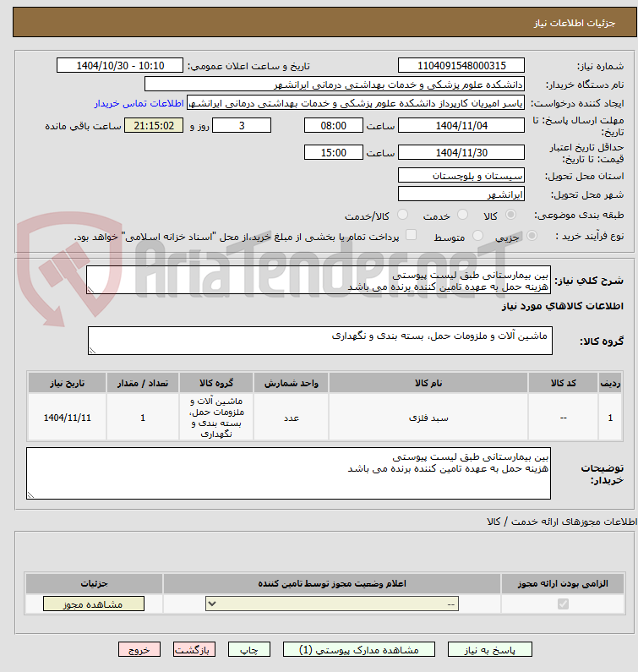Click the نام دستگاه خریدار field

click(335, 85)
